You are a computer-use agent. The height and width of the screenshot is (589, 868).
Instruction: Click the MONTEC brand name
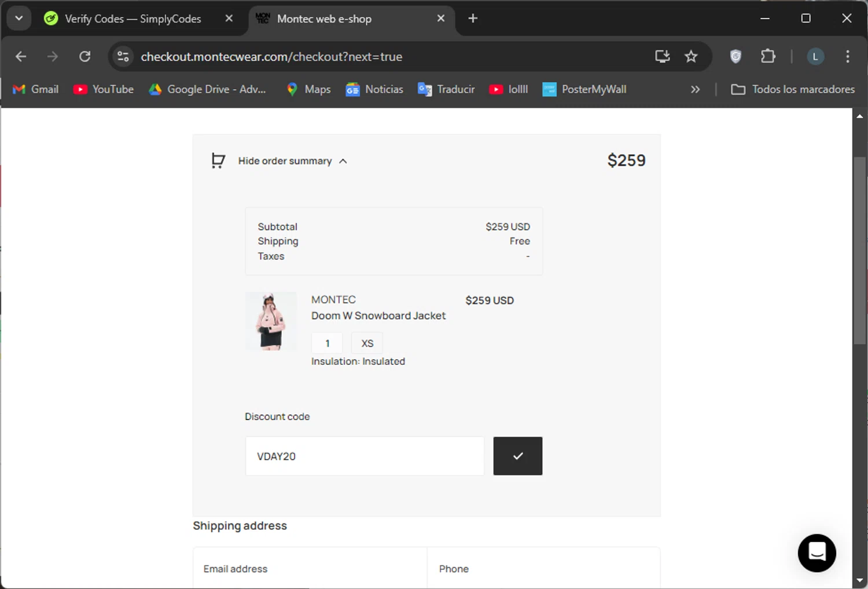coord(333,299)
